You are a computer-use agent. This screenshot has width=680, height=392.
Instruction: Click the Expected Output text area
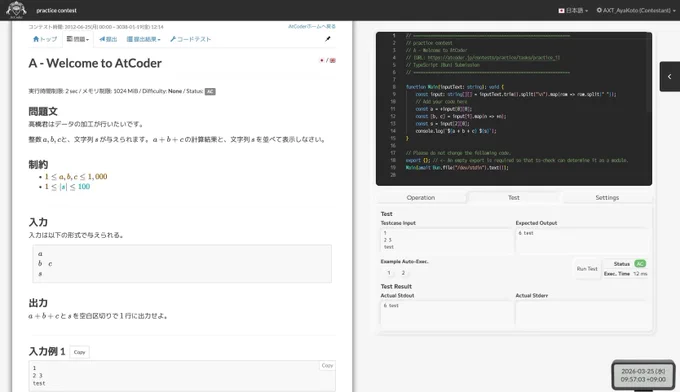[581, 240]
